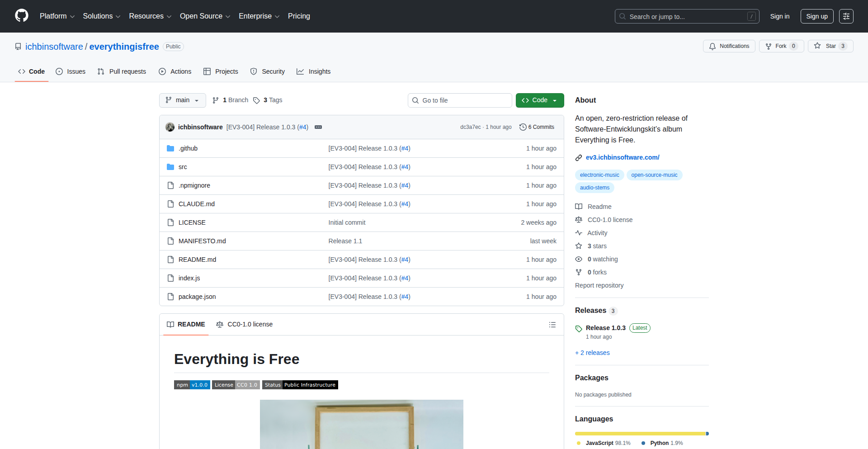868x449 pixels.
Task: Open the .github folder
Action: pos(188,148)
